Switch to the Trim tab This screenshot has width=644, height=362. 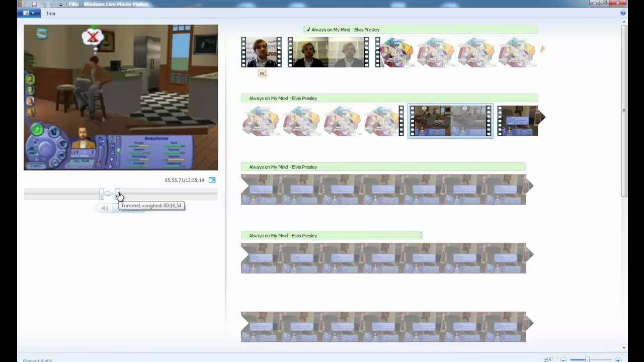click(x=50, y=14)
